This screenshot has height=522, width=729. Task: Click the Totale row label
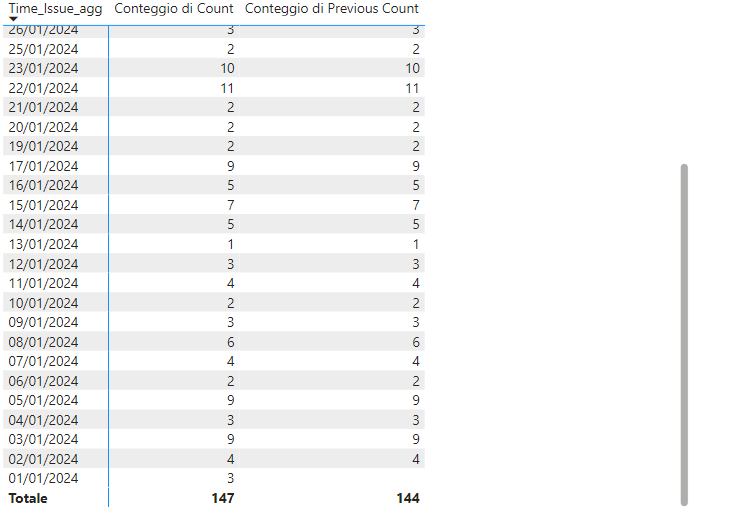[28, 499]
